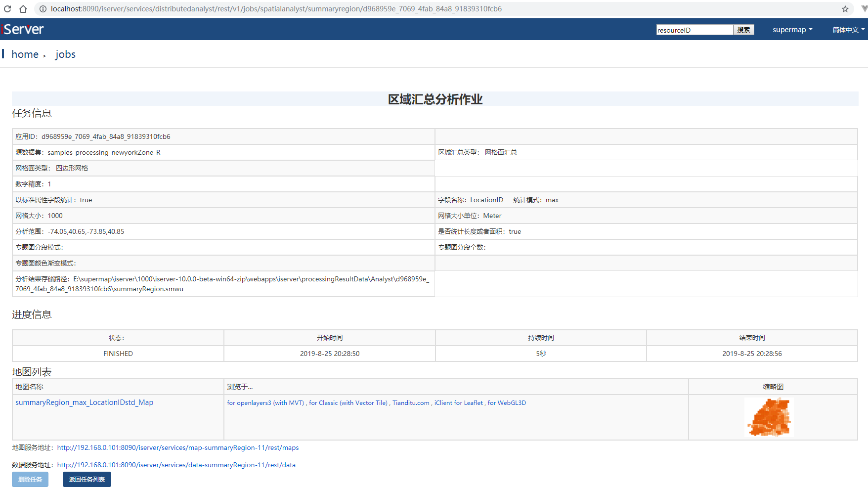868x489 pixels.
Task: Click the 返回任务列表 button
Action: pos(87,479)
